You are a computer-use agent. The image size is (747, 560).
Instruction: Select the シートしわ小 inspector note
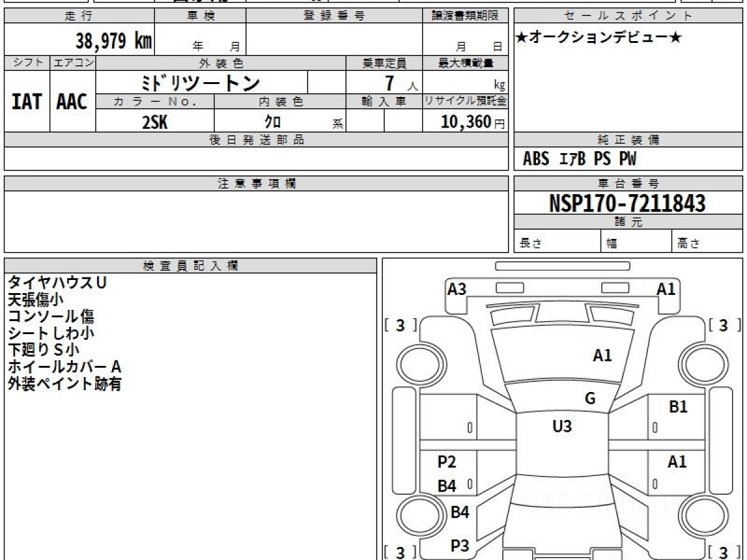point(51,333)
